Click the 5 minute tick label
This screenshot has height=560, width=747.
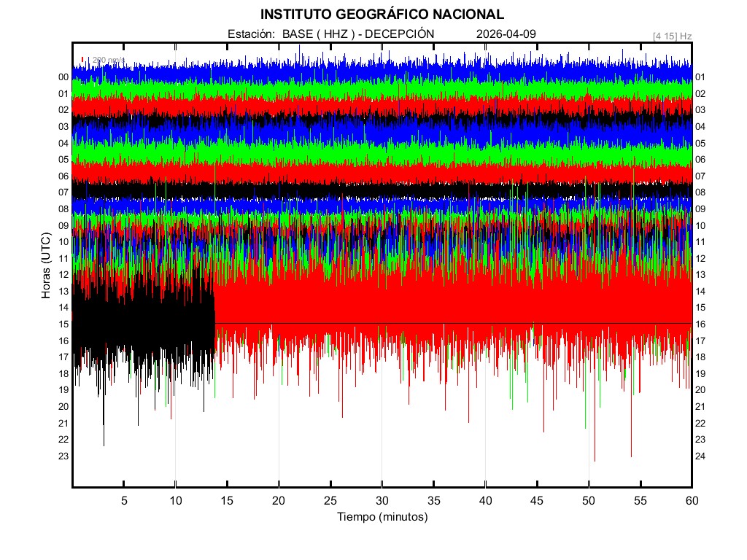(x=124, y=501)
